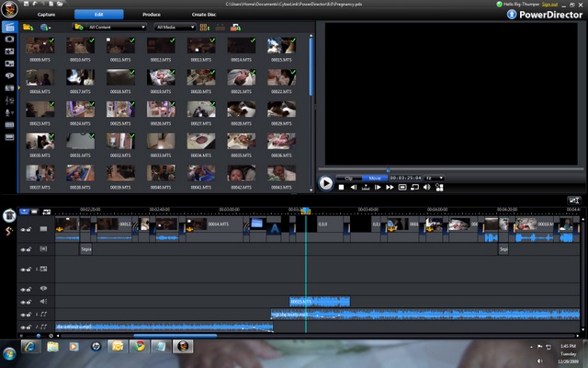588x368 pixels.
Task: Save project using the disk icon
Action: click(27, 4)
